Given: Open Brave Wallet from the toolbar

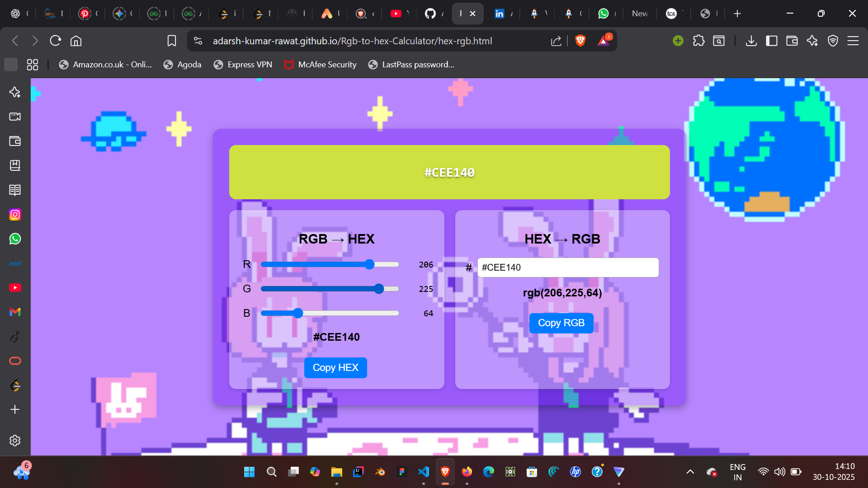Looking at the screenshot, I should pyautogui.click(x=792, y=41).
